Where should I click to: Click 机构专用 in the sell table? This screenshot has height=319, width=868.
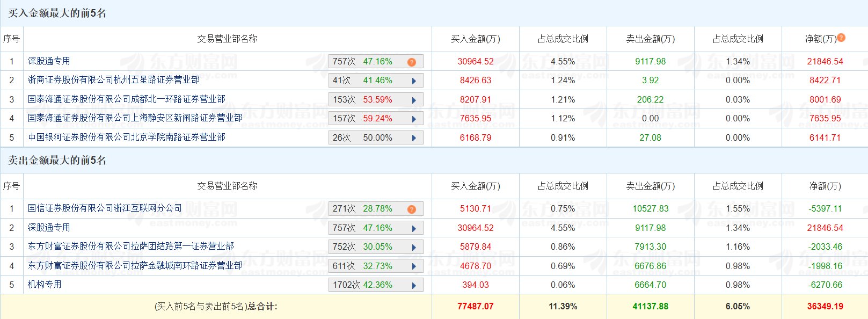point(45,285)
